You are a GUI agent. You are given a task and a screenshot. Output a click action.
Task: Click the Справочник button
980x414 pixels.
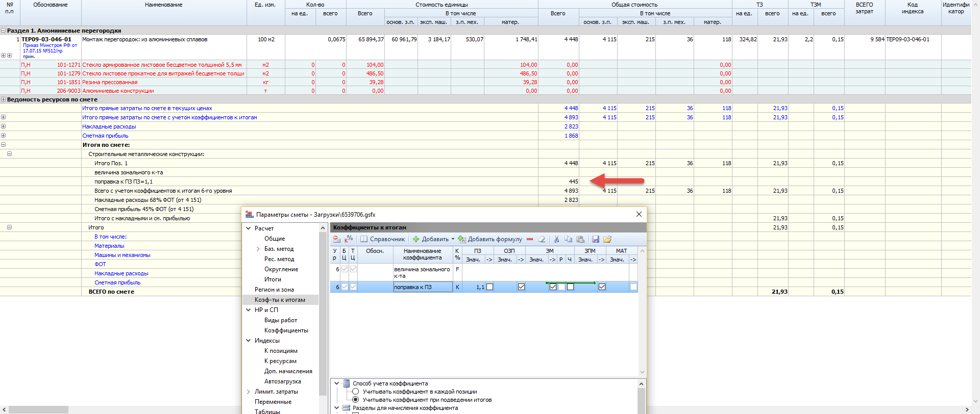383,239
